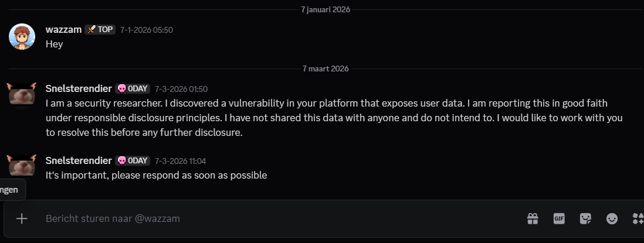The width and height of the screenshot is (644, 243).
Task: Click Snelsterendier's avatar on the 11:04 message
Action: point(22,166)
